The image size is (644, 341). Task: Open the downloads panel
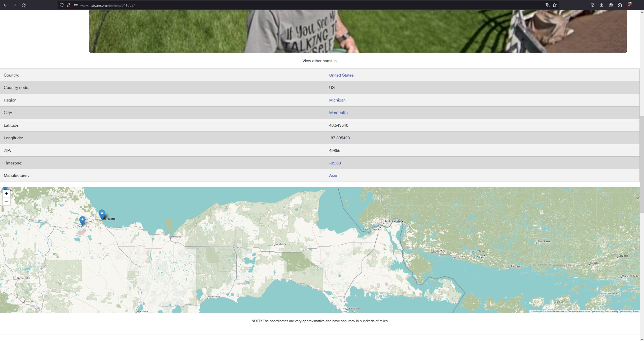point(602,5)
